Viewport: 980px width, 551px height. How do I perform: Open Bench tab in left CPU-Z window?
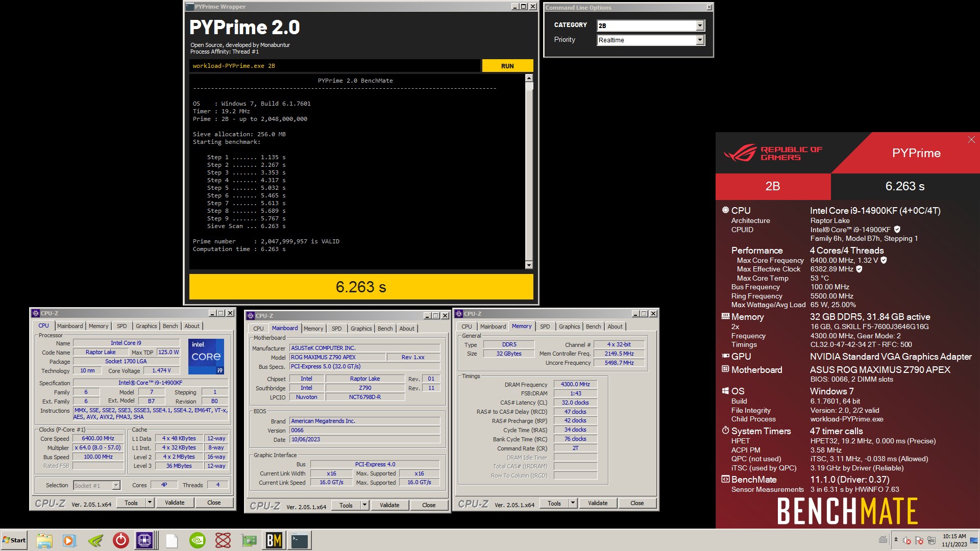(170, 326)
